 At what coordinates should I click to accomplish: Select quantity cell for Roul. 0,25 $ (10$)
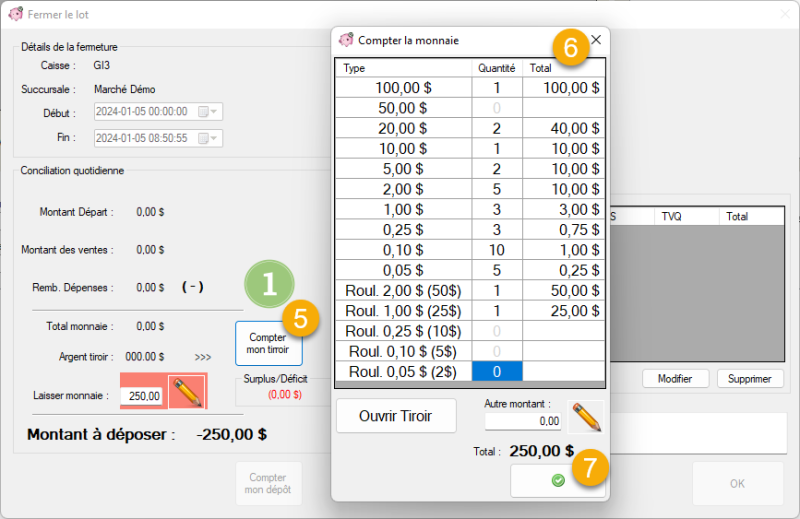click(497, 331)
